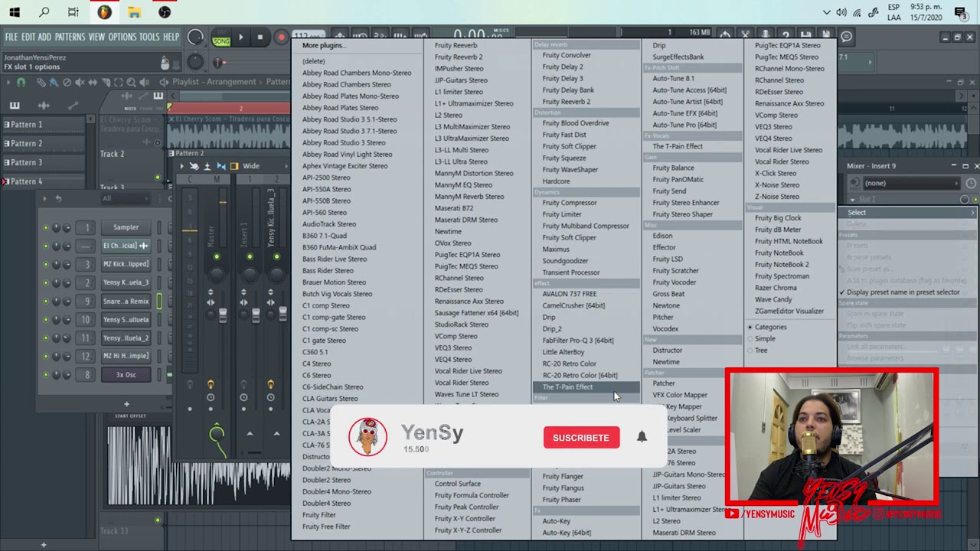This screenshot has height=551, width=980.
Task: Choose Fruity Limiter plugin entry
Action: point(562,214)
